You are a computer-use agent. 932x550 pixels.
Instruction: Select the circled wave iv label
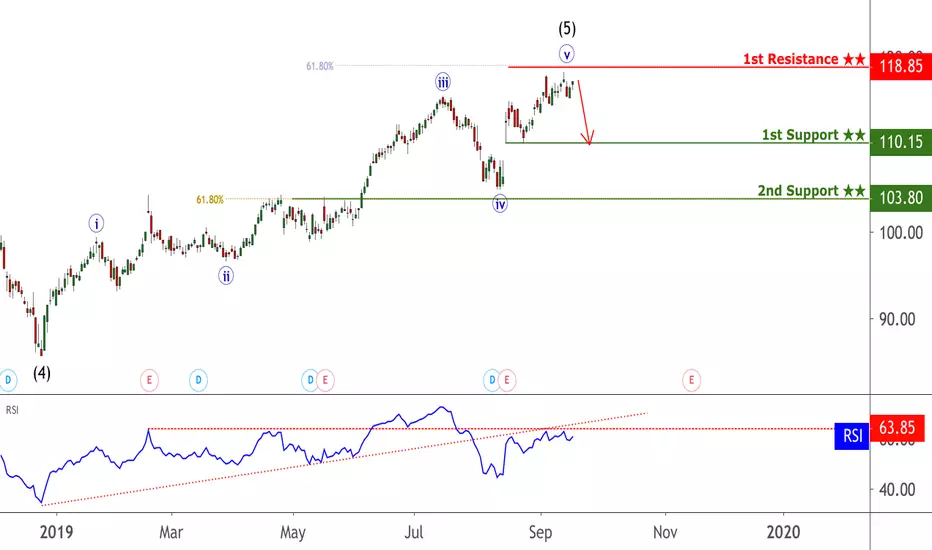500,205
